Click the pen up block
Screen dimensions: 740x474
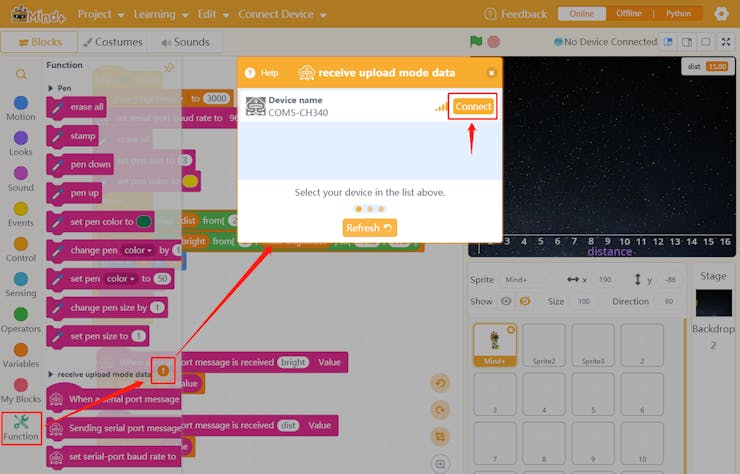pos(74,194)
